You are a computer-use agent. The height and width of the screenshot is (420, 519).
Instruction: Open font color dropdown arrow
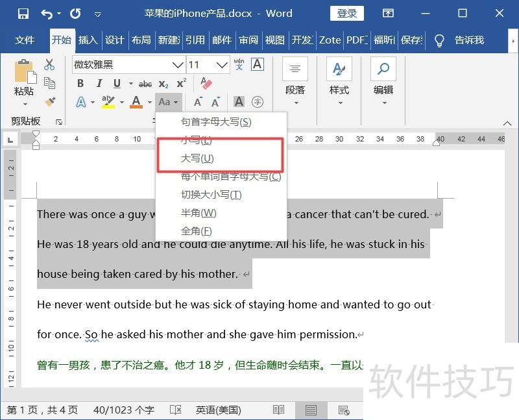click(150, 102)
